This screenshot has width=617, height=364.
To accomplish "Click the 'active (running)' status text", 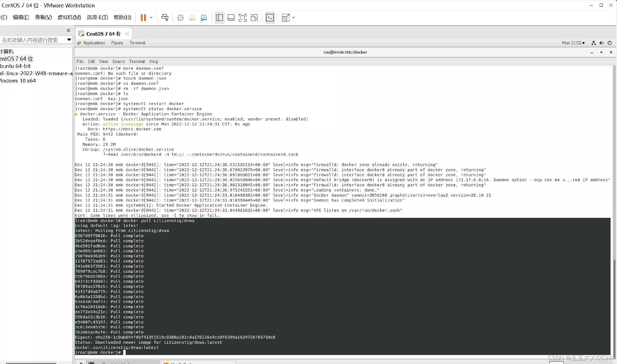I will [123, 124].
